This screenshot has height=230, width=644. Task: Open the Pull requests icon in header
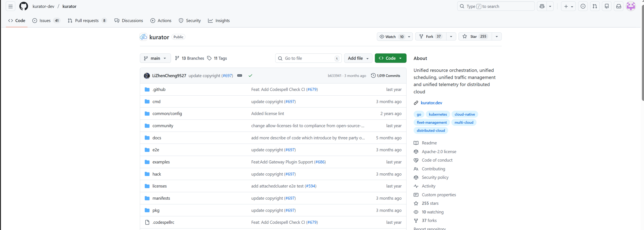pyautogui.click(x=595, y=6)
